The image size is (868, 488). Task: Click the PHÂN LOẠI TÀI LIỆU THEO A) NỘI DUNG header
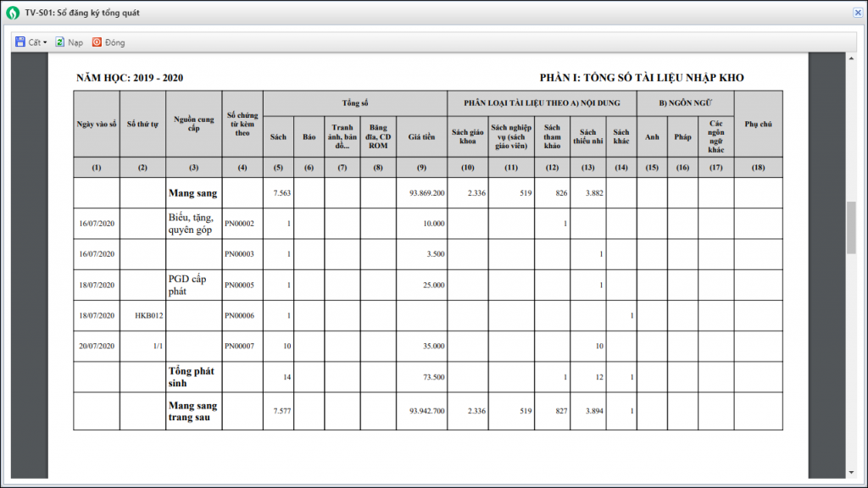(x=542, y=103)
